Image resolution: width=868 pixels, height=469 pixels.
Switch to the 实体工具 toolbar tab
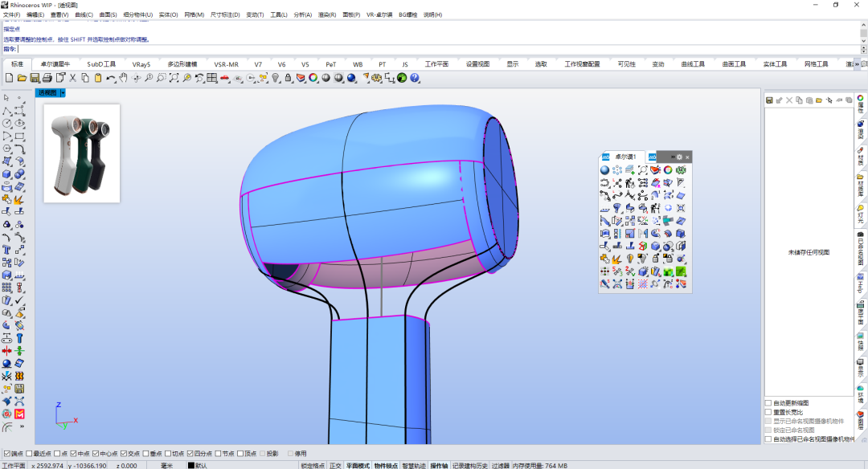(x=775, y=64)
